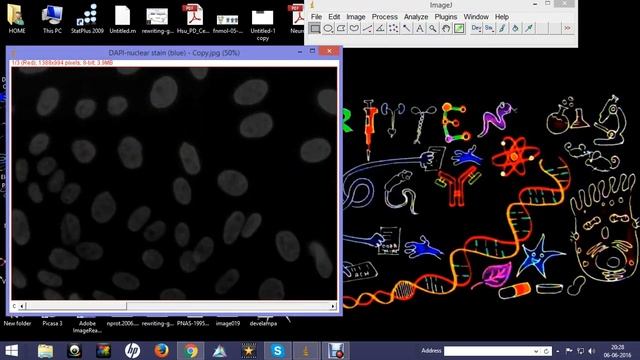Close the DAPI-nuclear stain image window
The image size is (640, 360).
click(x=329, y=51)
